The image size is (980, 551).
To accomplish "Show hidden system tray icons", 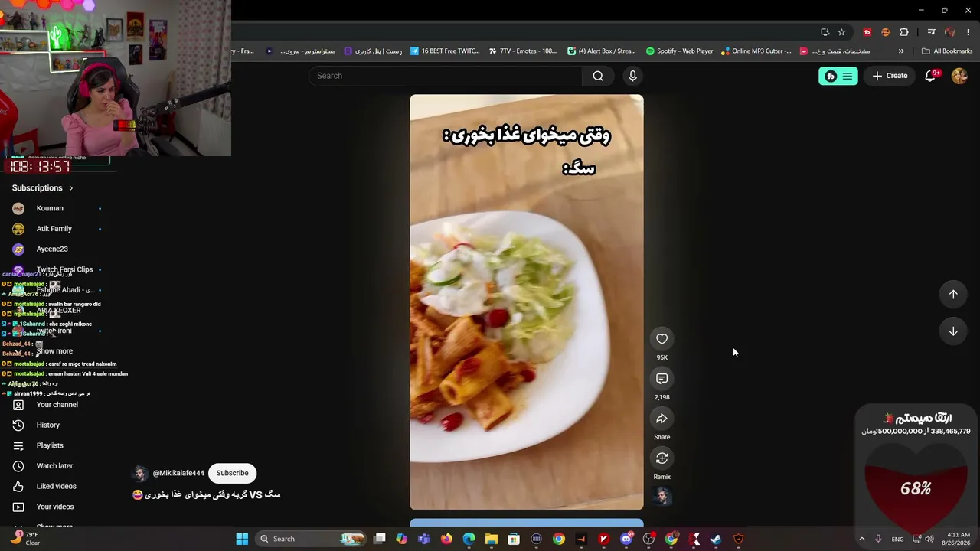I will tap(861, 539).
